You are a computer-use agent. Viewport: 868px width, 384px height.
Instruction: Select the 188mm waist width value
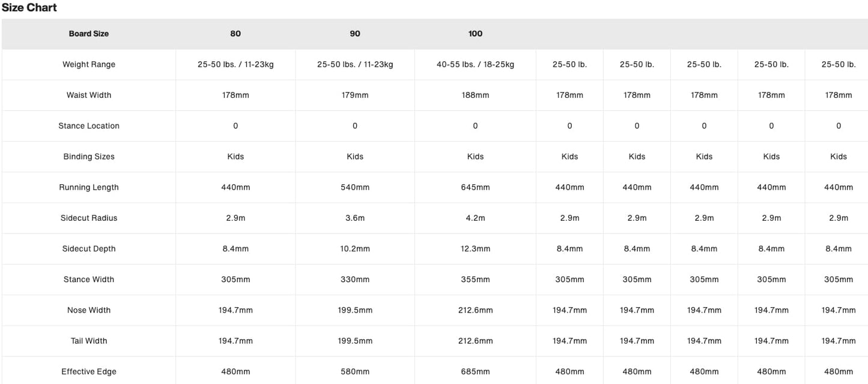475,95
